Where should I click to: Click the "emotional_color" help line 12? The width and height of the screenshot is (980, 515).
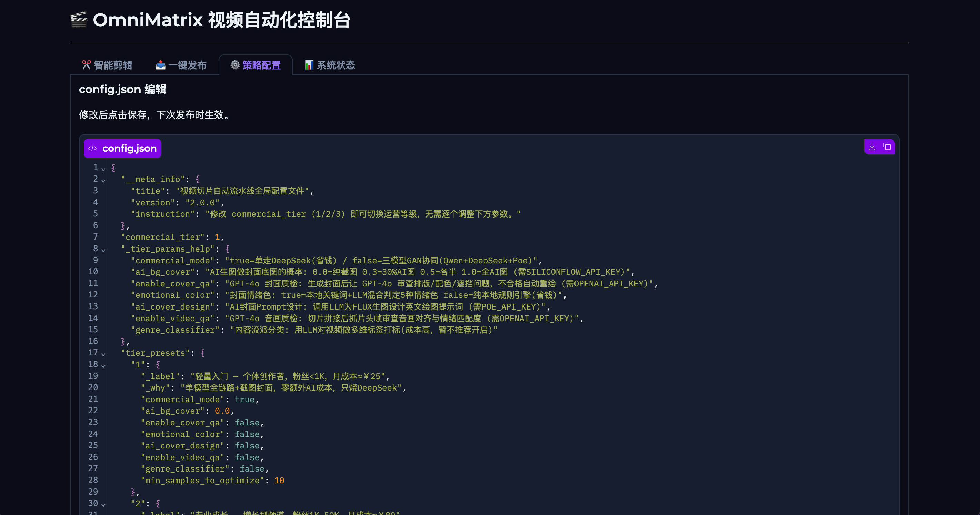(x=349, y=295)
